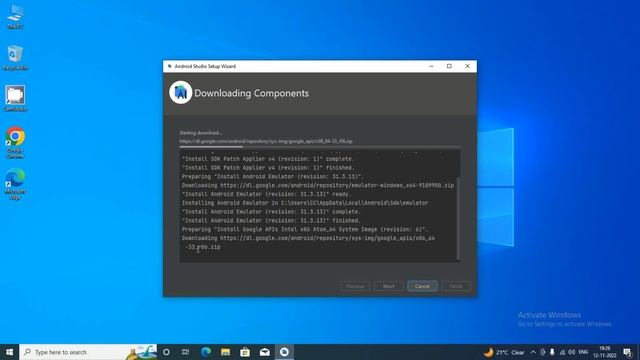Viewport: 640px width, 360px height.
Task: Click the disabled Finish button
Action: tap(456, 286)
